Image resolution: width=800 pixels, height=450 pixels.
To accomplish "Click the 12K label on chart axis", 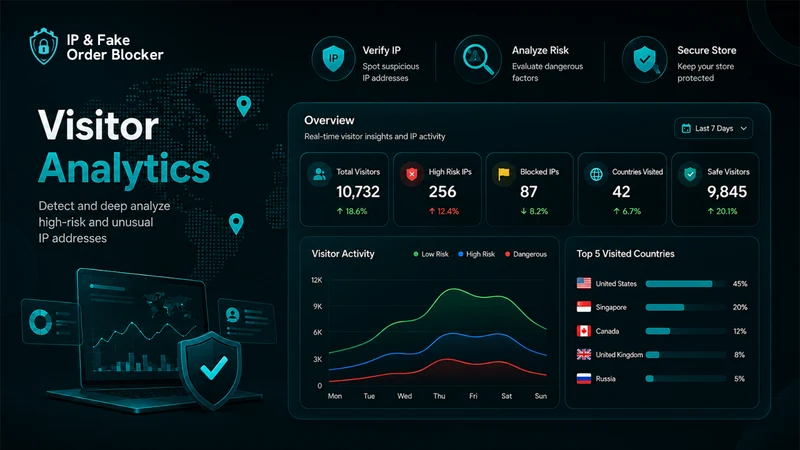I will (317, 280).
